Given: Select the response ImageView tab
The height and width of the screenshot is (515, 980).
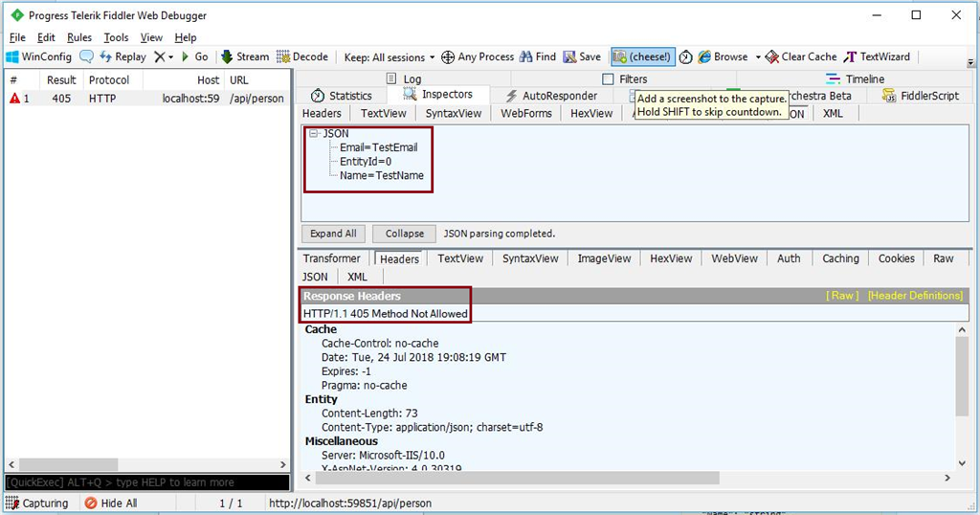Looking at the screenshot, I should (x=604, y=258).
